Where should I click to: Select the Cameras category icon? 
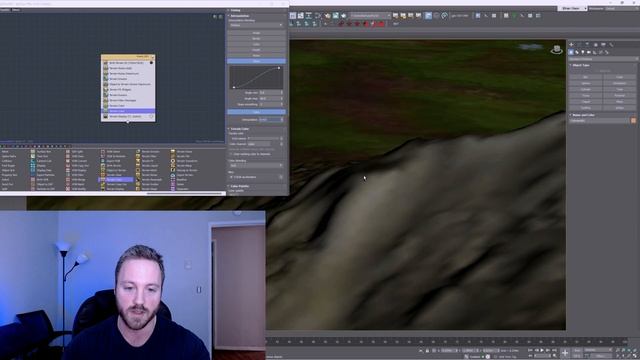pyautogui.click(x=589, y=52)
